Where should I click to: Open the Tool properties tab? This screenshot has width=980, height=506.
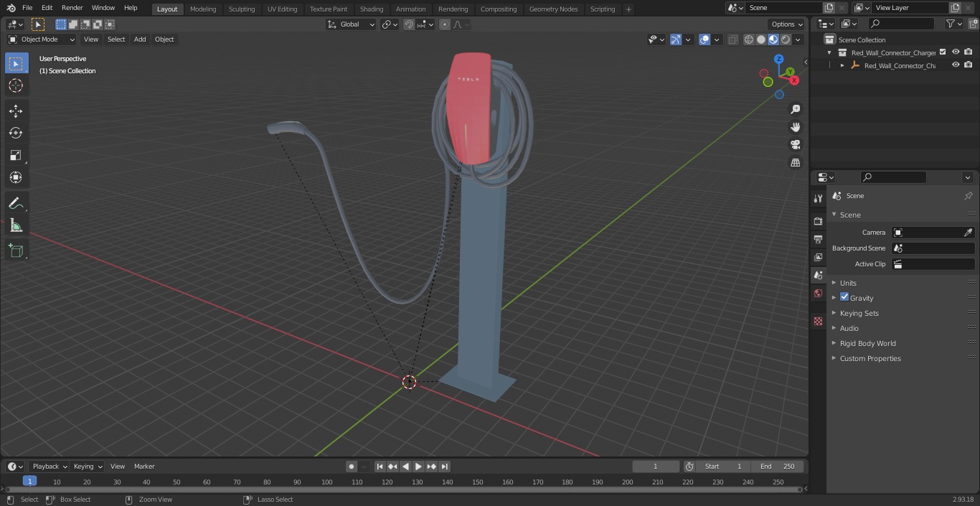click(819, 198)
